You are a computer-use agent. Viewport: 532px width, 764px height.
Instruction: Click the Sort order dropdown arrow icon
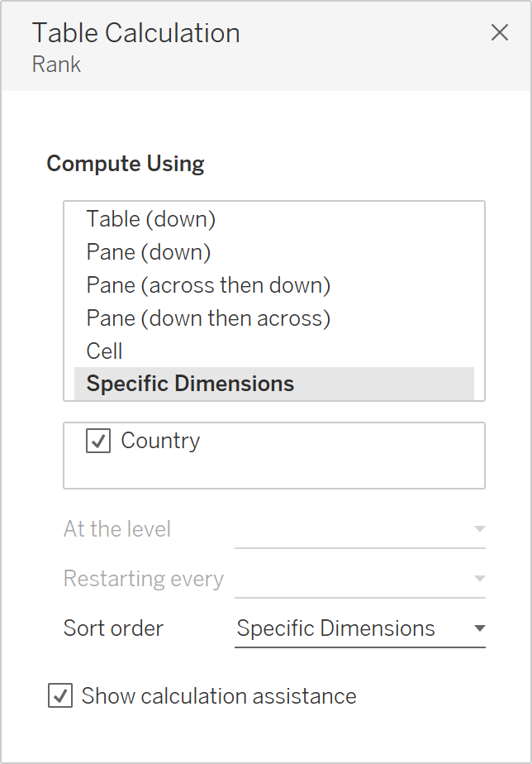pyautogui.click(x=479, y=628)
